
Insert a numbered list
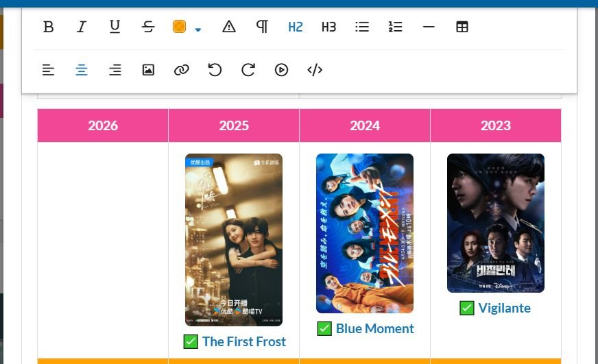click(395, 27)
